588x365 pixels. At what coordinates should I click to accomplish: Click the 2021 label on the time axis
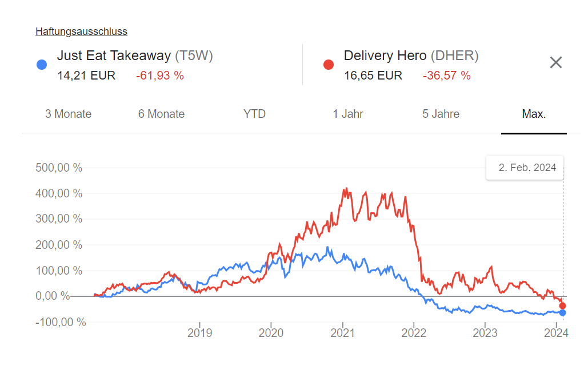pos(343,333)
